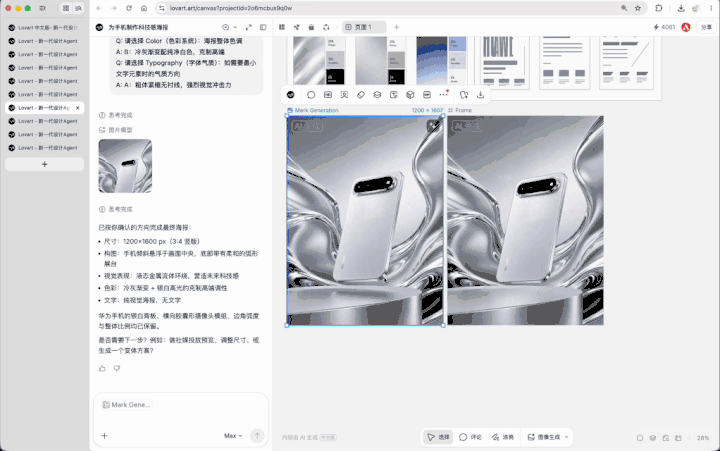Expand the chat panel to fullscreen

249,27
